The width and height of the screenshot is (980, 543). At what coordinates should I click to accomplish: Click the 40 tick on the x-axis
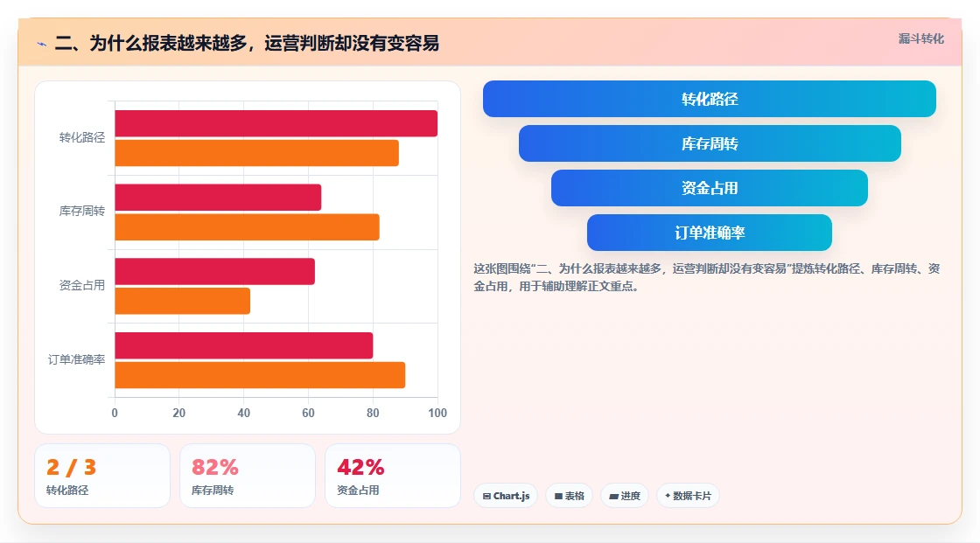(x=244, y=413)
